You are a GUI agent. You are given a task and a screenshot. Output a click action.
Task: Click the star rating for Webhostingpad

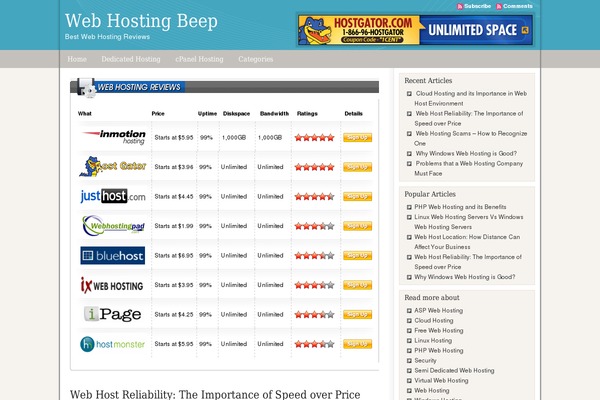click(x=314, y=226)
